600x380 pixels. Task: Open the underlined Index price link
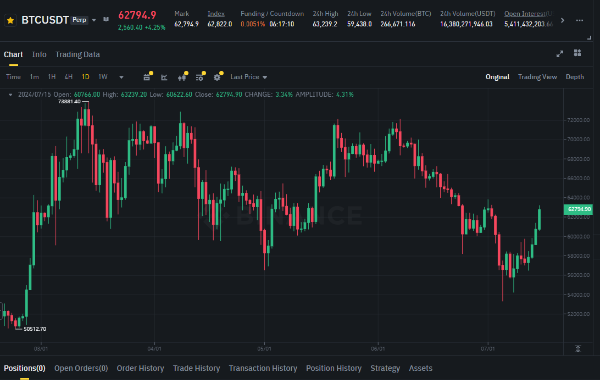[x=216, y=14]
